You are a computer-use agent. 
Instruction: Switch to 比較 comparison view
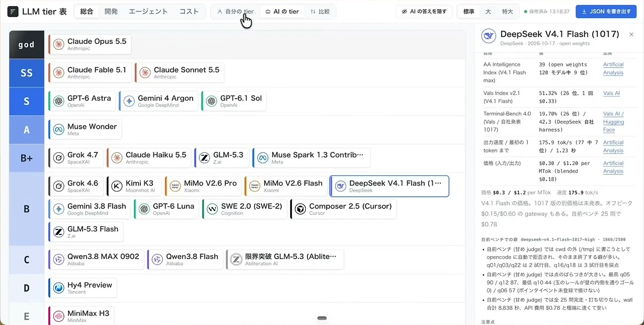[x=320, y=12]
